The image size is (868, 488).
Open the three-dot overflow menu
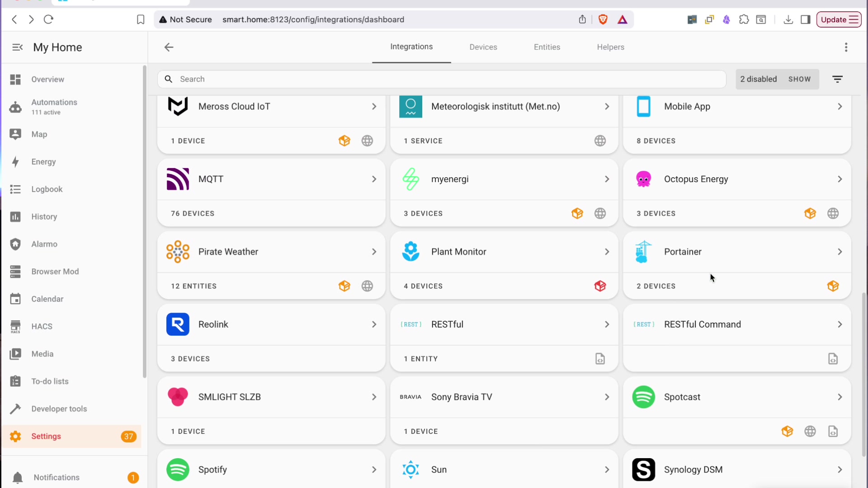pyautogui.click(x=846, y=47)
